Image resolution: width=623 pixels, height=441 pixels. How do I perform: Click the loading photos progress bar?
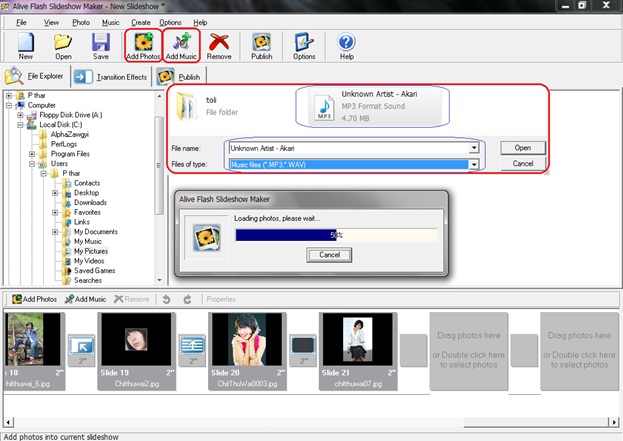[x=337, y=235]
